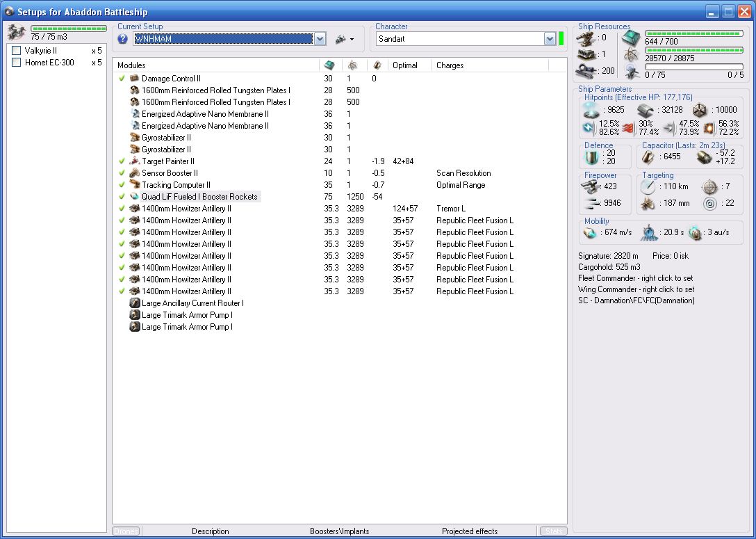Expand the ship menu arrow beside setup
This screenshot has width=756, height=539.
pos(345,39)
